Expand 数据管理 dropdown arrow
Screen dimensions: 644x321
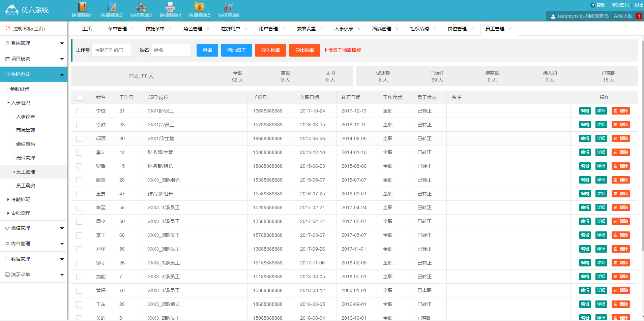click(62, 259)
